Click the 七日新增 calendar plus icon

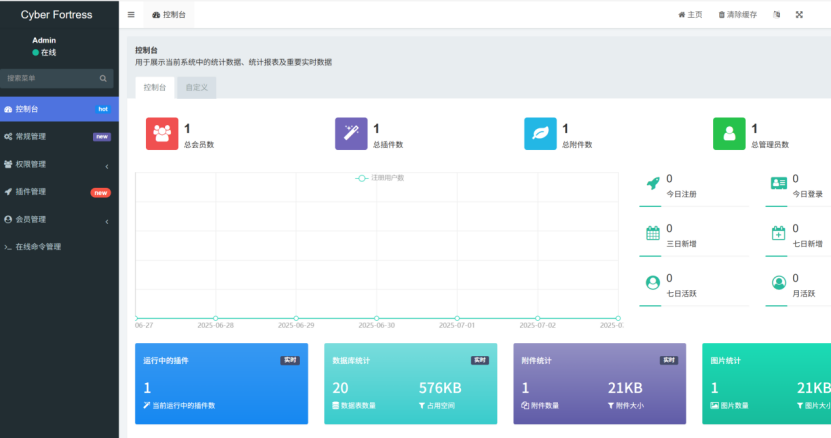tap(779, 233)
